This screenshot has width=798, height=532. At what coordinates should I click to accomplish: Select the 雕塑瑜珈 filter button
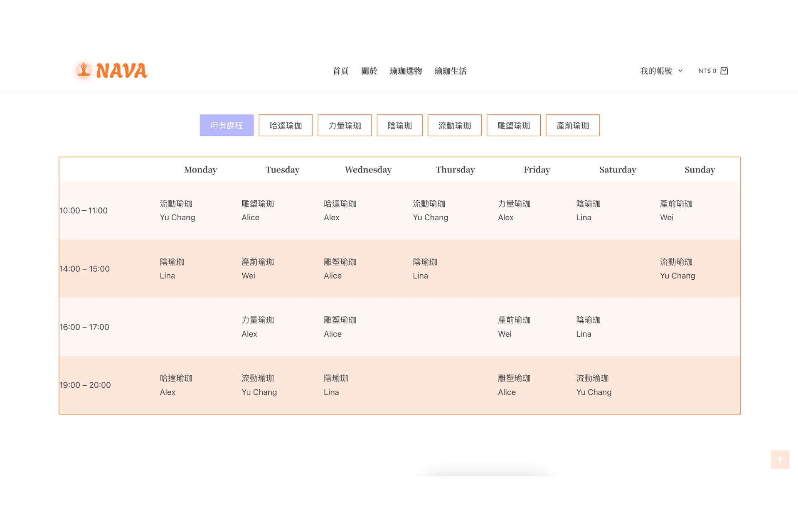tap(513, 126)
